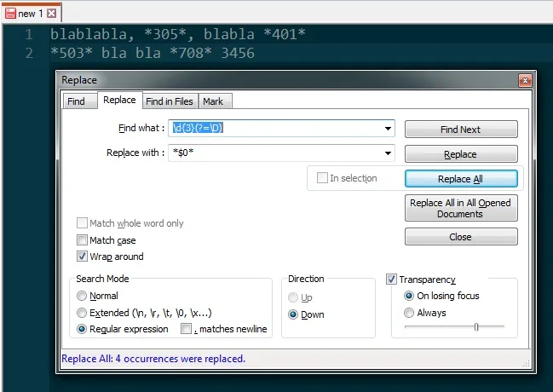
Task: Click the text *708* in line 2
Action: tap(191, 54)
